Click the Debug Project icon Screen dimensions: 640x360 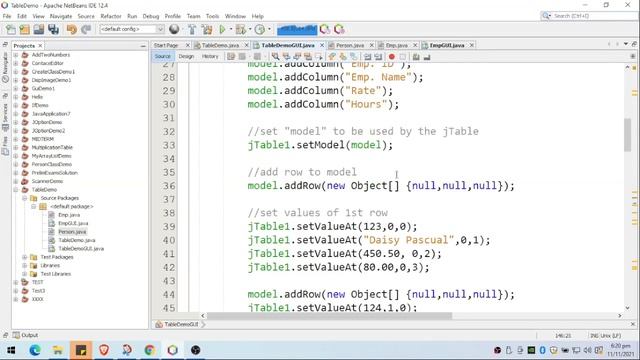(240, 29)
